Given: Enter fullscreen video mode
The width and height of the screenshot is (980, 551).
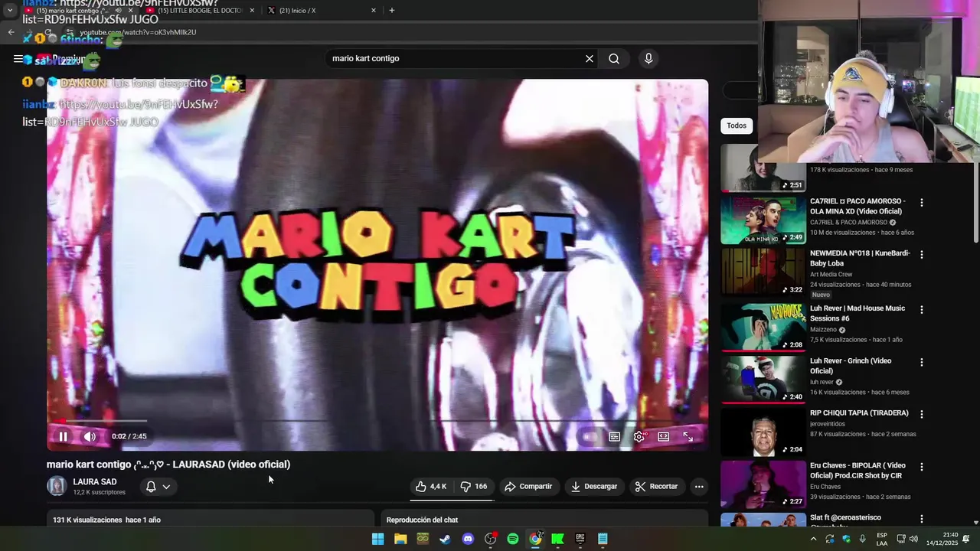Looking at the screenshot, I should coord(688,436).
